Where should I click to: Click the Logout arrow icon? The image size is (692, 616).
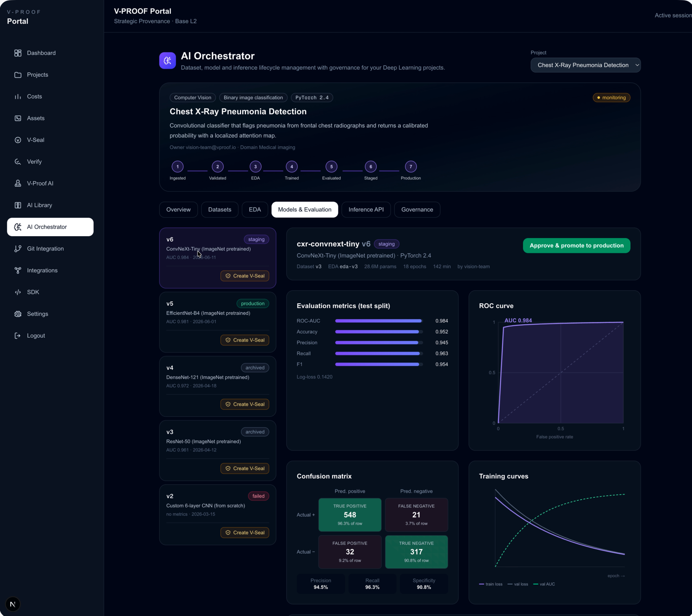tap(18, 336)
